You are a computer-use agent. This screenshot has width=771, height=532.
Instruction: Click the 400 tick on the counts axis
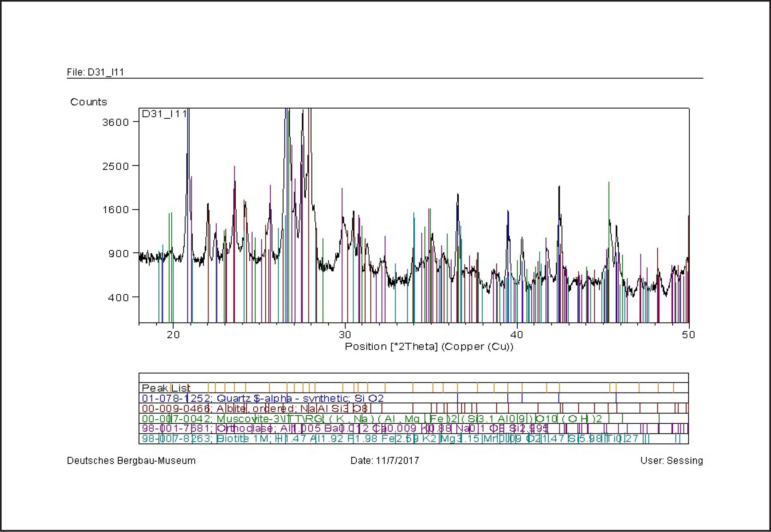point(118,297)
